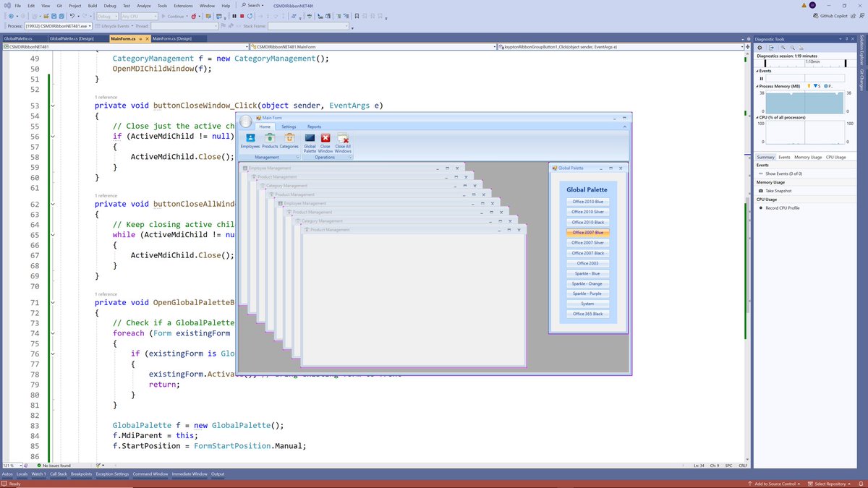Click Record CPU Profile

[x=783, y=208]
